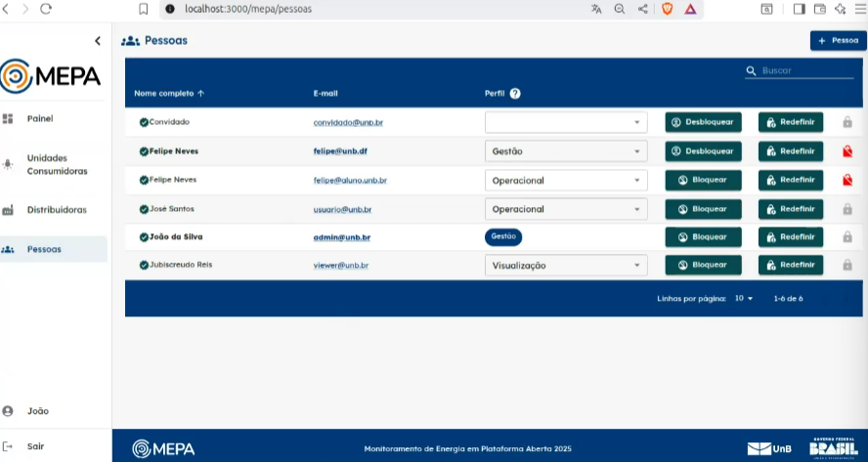Image resolution: width=868 pixels, height=462 pixels.
Task: Sort by Nome completo column header
Action: tap(169, 94)
